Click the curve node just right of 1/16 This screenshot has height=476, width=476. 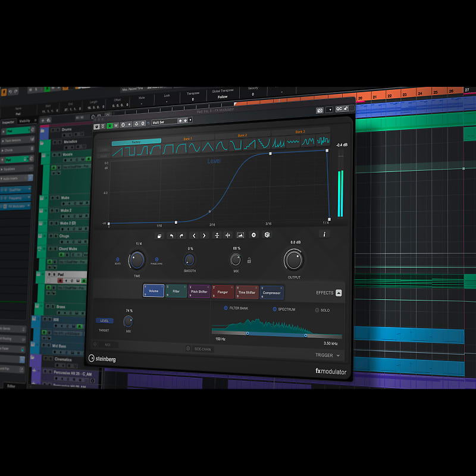(x=176, y=223)
